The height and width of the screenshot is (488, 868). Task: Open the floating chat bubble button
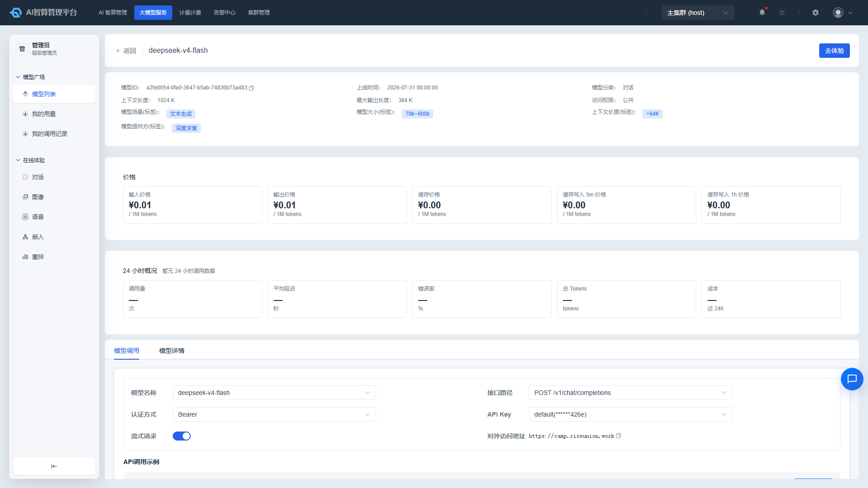coord(852,379)
